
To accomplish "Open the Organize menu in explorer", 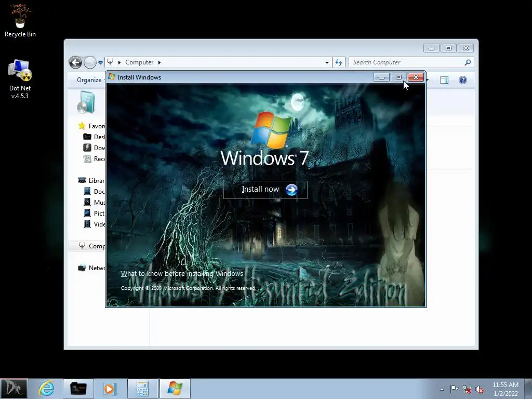I will pyautogui.click(x=89, y=79).
